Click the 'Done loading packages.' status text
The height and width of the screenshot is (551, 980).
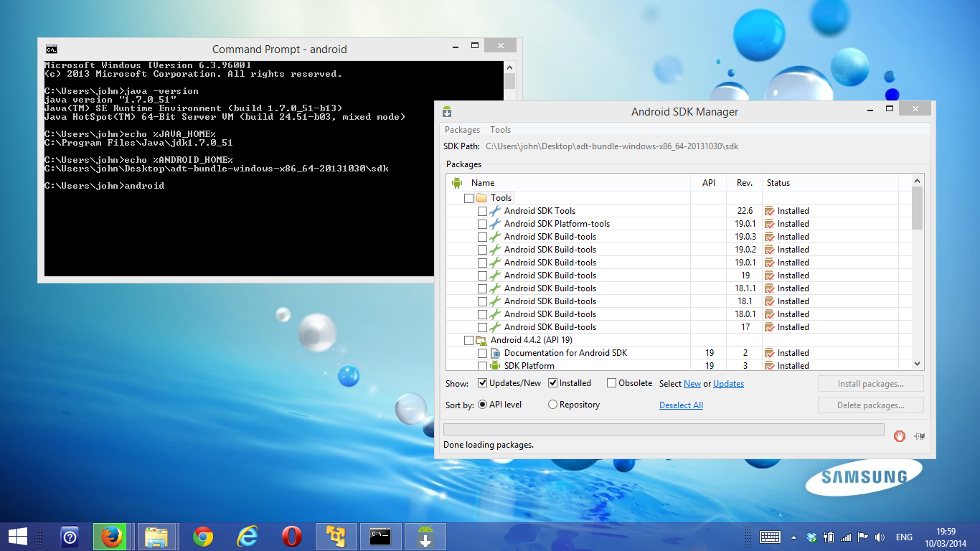click(489, 445)
